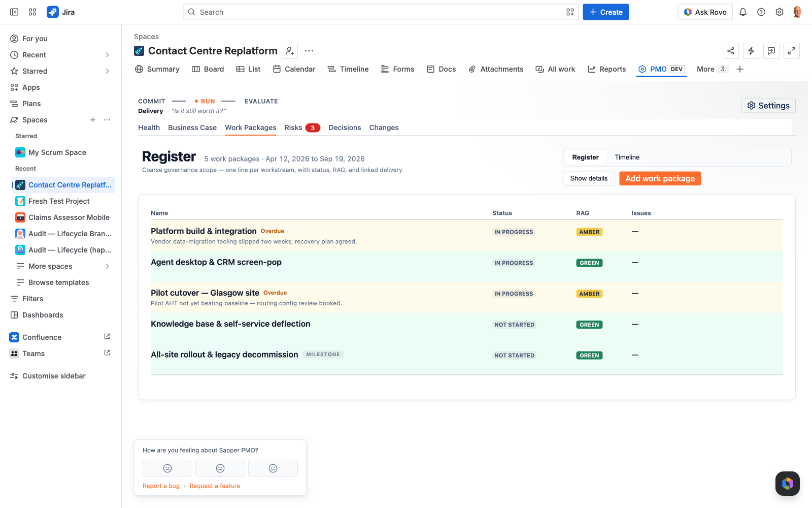
Task: Switch to the Calendar tab
Action: tap(294, 69)
